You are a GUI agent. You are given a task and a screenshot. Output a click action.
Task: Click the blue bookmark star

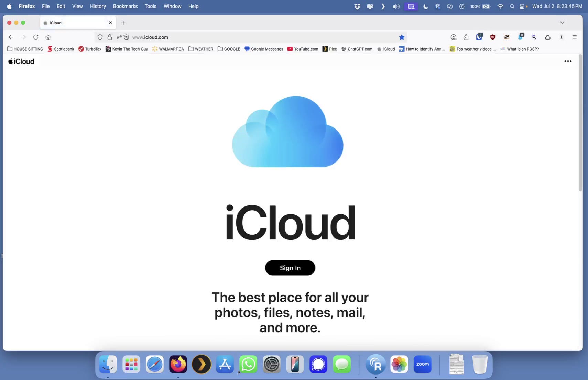[x=402, y=37]
